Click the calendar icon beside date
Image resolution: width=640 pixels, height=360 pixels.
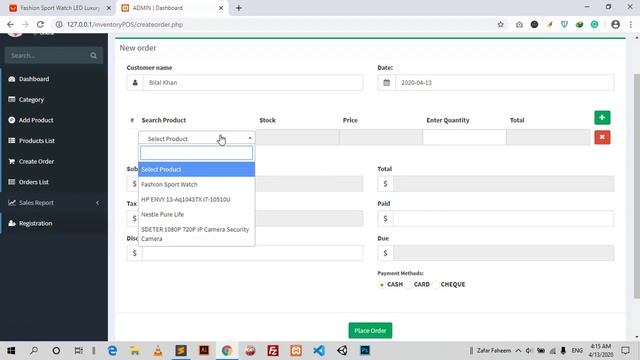pyautogui.click(x=386, y=82)
